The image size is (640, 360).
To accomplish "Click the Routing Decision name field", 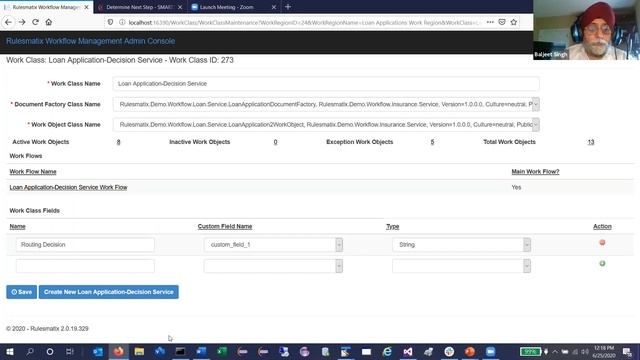I will click(85, 244).
